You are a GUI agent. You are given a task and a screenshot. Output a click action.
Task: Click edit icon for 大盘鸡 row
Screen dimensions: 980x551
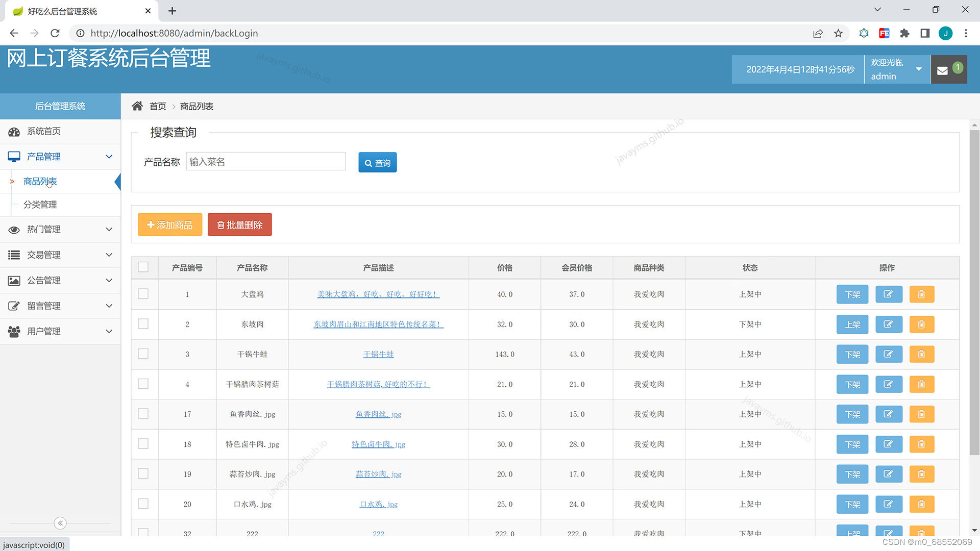(888, 294)
